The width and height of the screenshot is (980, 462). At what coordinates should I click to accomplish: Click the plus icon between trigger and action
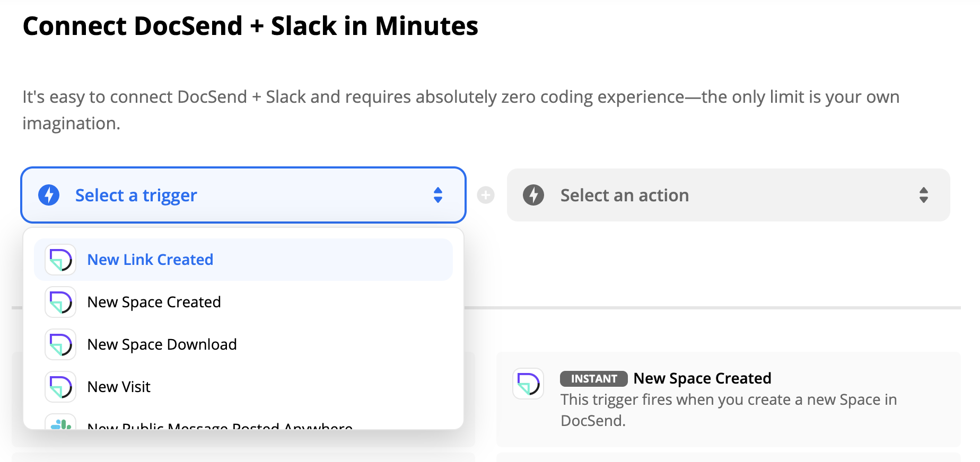point(486,195)
